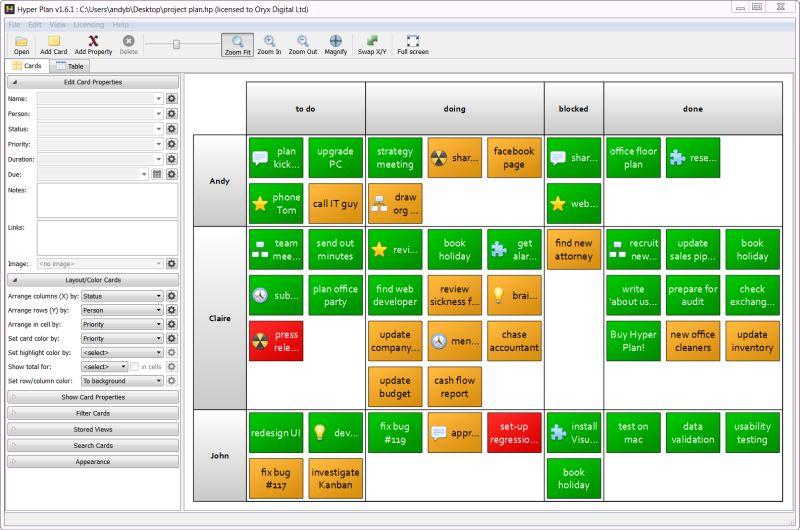The height and width of the screenshot is (530, 800).
Task: Open the Name dropdown
Action: tap(159, 98)
